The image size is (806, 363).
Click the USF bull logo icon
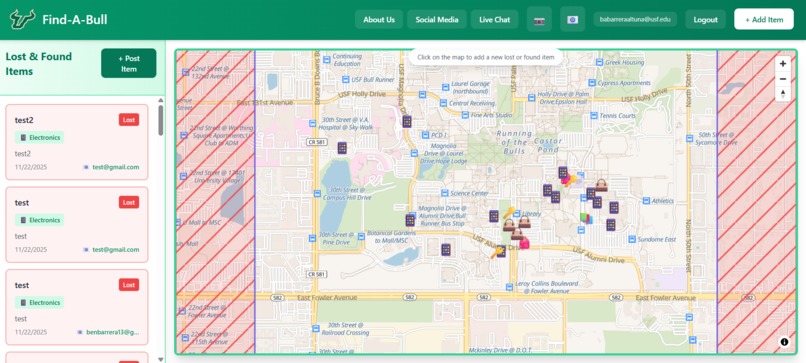[22, 20]
